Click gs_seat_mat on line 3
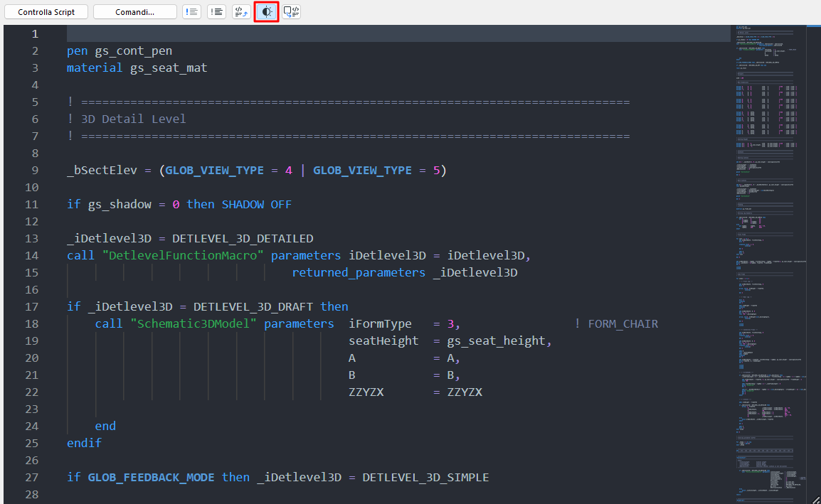 click(169, 68)
